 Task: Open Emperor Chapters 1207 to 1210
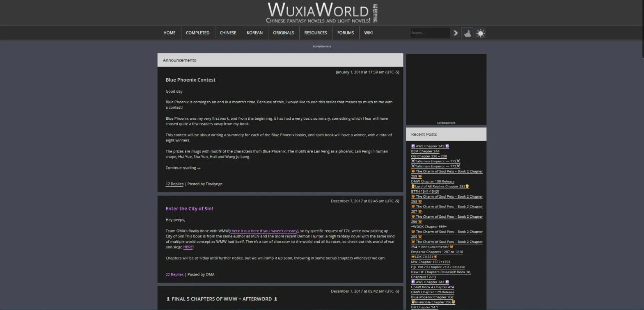437,252
